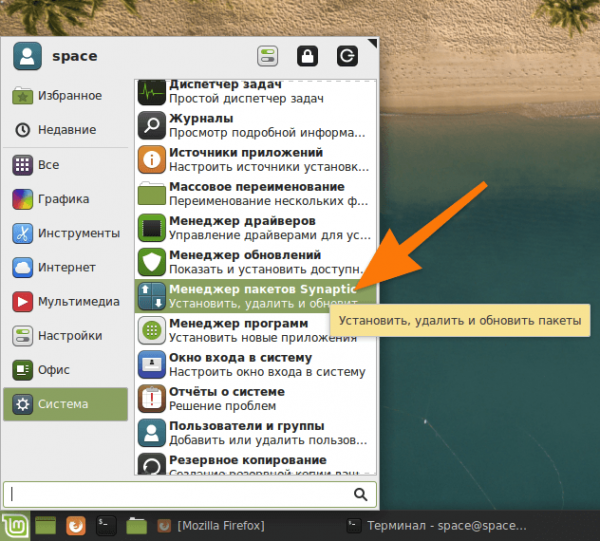The width and height of the screenshot is (600, 541).
Task: Click the Мультимедиа play icon
Action: click(x=23, y=302)
